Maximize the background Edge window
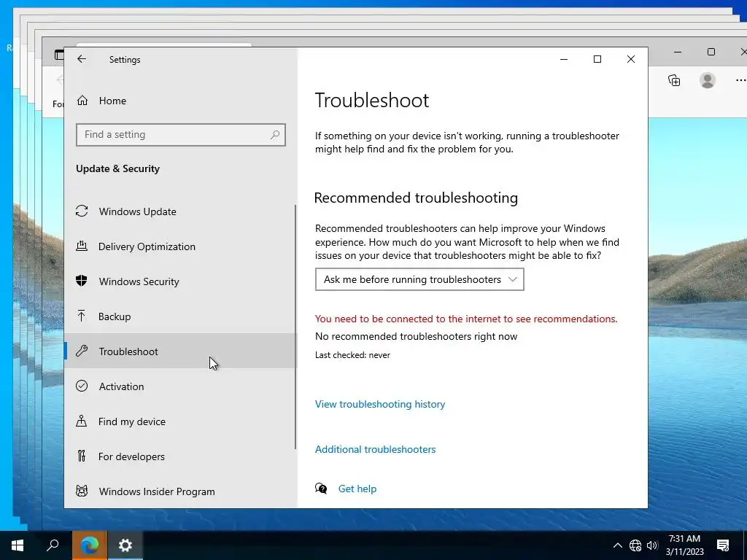Viewport: 747px width, 560px height. click(x=711, y=52)
